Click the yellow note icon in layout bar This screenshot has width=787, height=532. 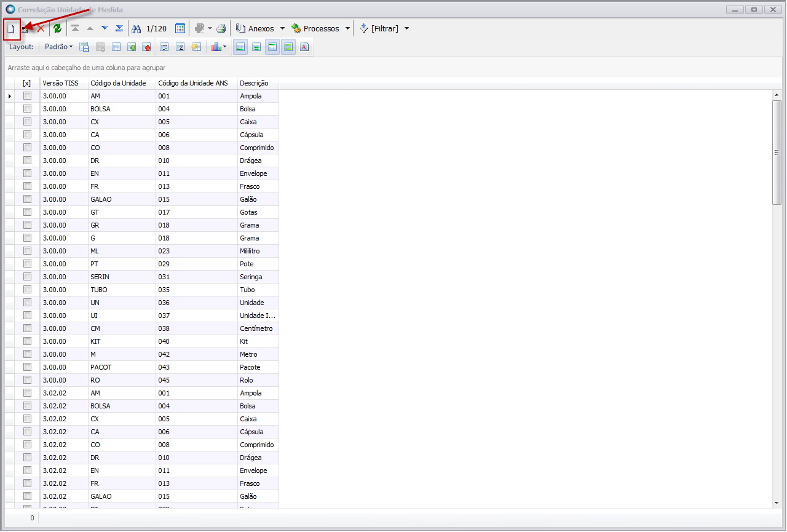196,47
